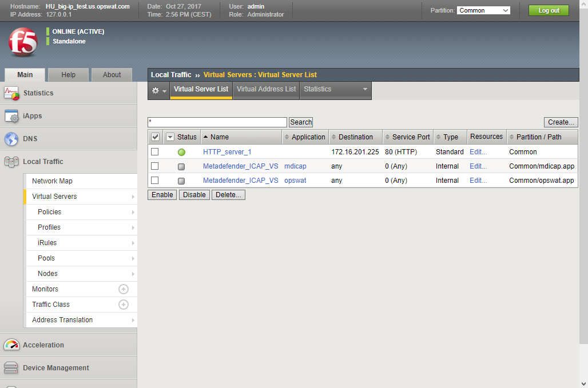Sort by Application column
Image resolution: width=588 pixels, height=388 pixels.
pos(287,137)
